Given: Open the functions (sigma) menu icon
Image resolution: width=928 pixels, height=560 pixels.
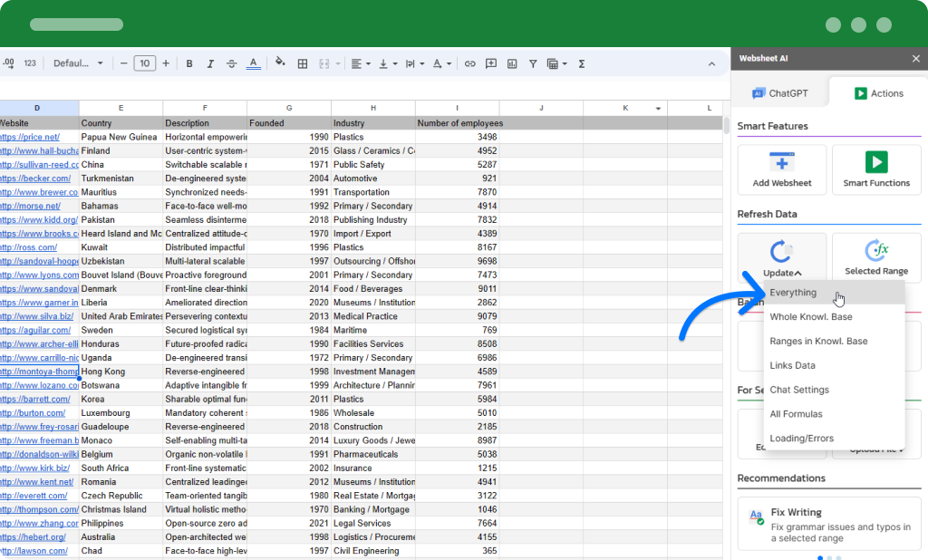Looking at the screenshot, I should point(581,63).
